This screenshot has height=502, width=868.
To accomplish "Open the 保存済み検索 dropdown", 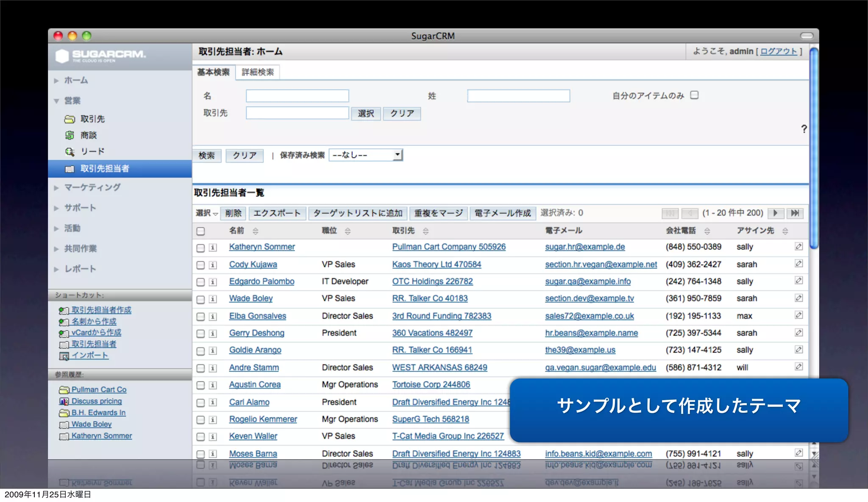I will coord(366,155).
